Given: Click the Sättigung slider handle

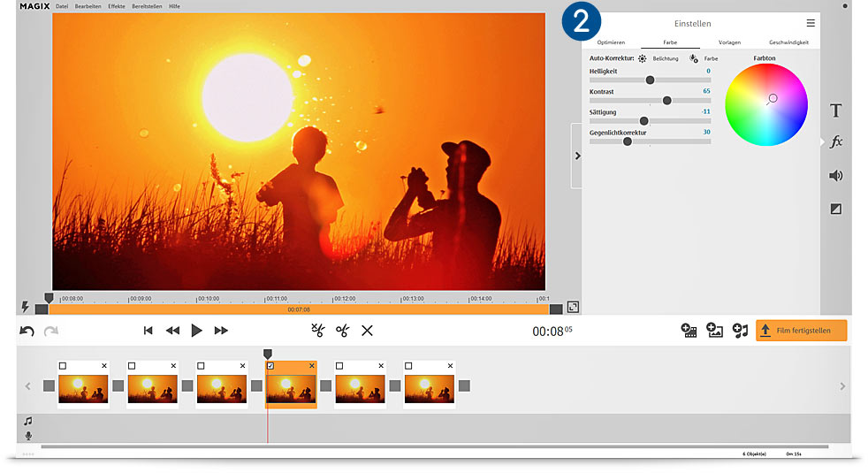Looking at the screenshot, I should (643, 121).
